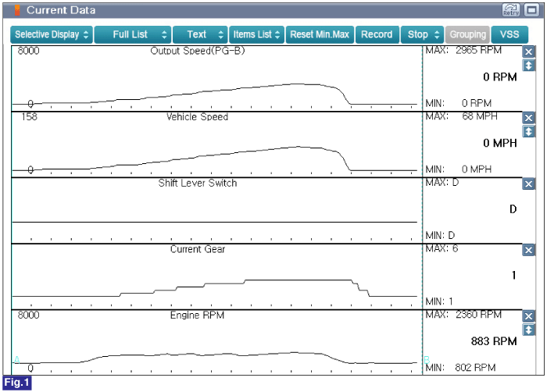The image size is (547, 392).
Task: Open the Selective Display dropdown
Action: [x=52, y=34]
